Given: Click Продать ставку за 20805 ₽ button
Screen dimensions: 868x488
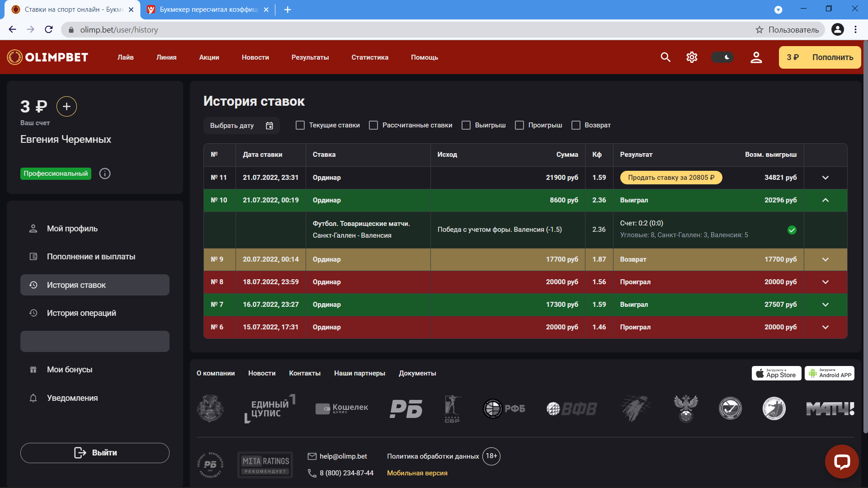Looking at the screenshot, I should click(671, 178).
